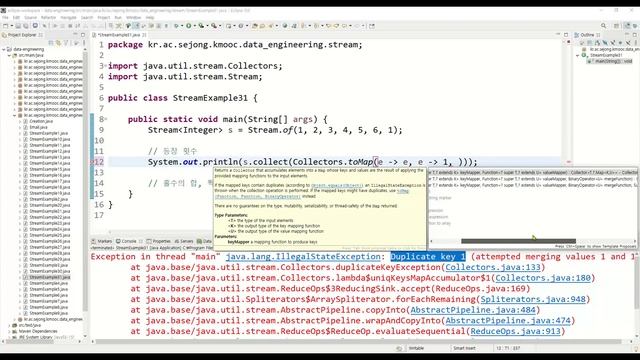The height and width of the screenshot is (360, 640).
Task: Open the Spliterators.java:948 stack trace link
Action: click(x=533, y=299)
